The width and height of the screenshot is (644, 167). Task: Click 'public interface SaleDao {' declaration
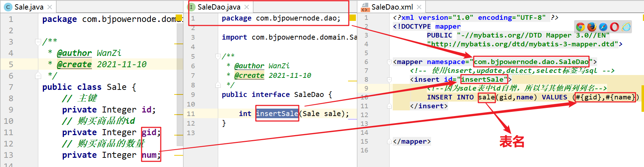[277, 94]
